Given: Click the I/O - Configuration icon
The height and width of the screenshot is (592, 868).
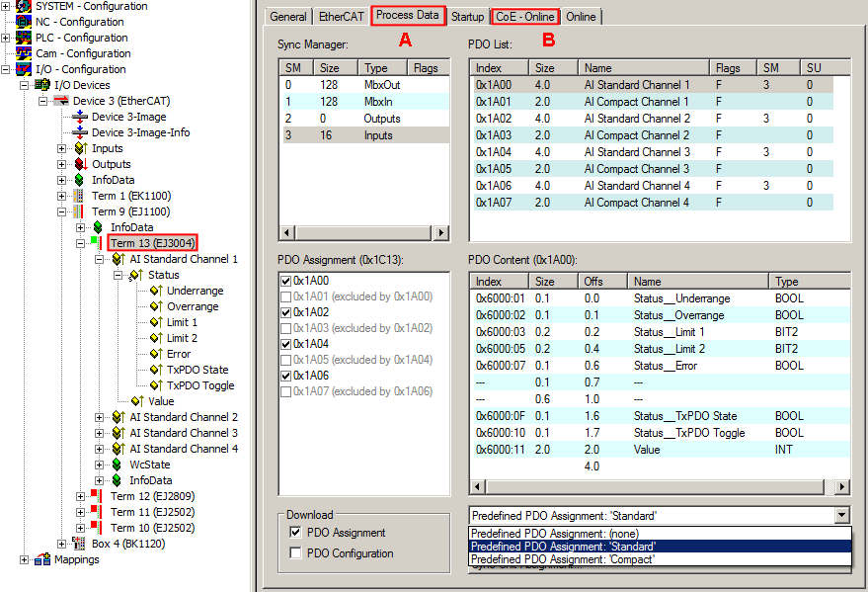Looking at the screenshot, I should [24, 69].
